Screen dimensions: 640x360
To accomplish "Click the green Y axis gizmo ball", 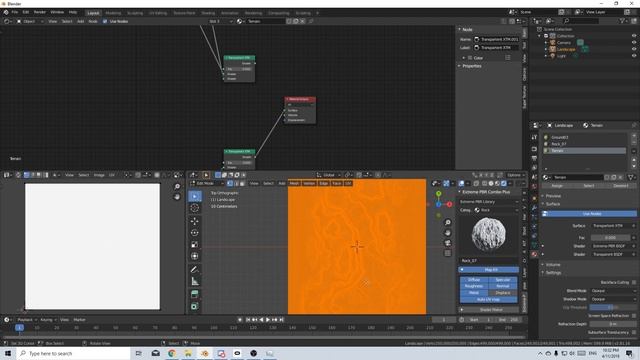I will (439, 194).
